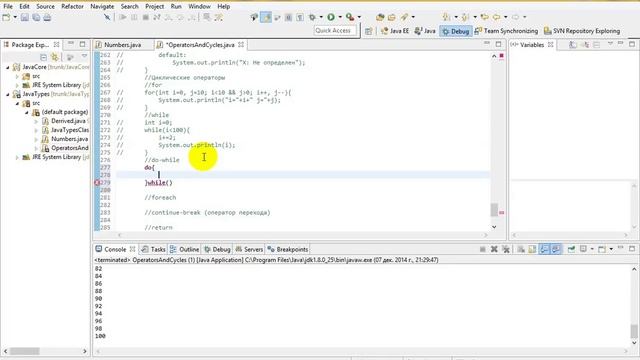Switch to the Outline tab
Screen dimensions: 640x360
click(184, 249)
